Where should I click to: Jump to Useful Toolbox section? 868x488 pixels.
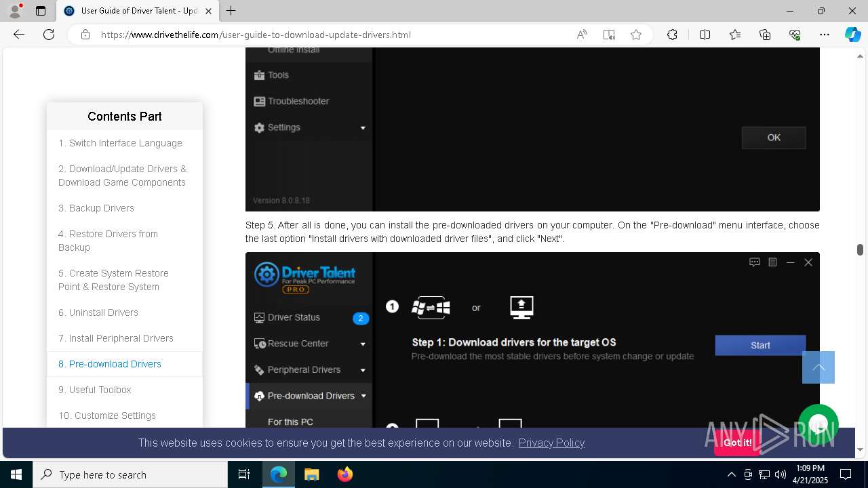(x=95, y=390)
